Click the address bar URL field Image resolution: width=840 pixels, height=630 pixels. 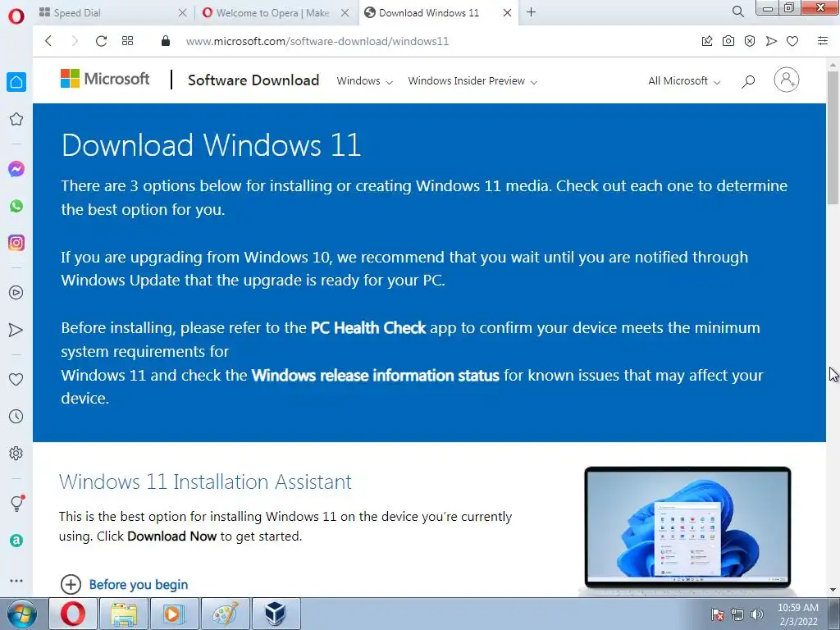point(317,41)
